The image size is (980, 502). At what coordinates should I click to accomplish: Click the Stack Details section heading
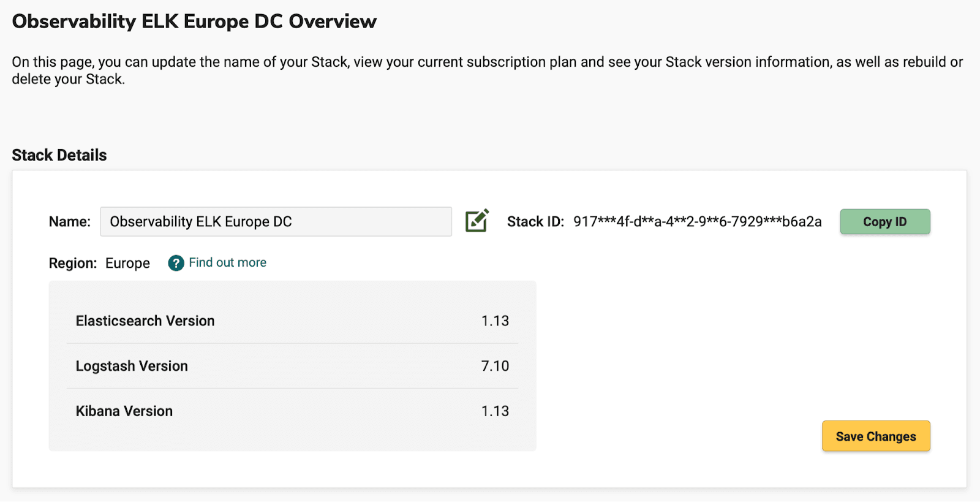[x=59, y=155]
